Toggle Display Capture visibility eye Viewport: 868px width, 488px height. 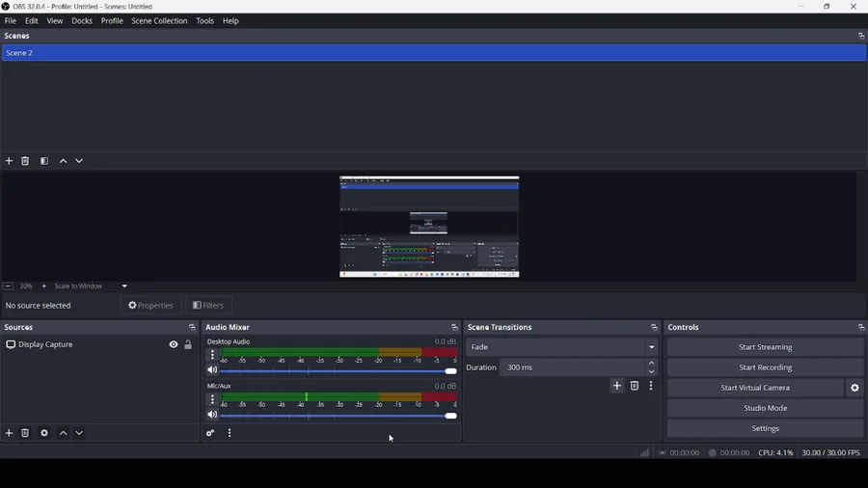(x=174, y=344)
